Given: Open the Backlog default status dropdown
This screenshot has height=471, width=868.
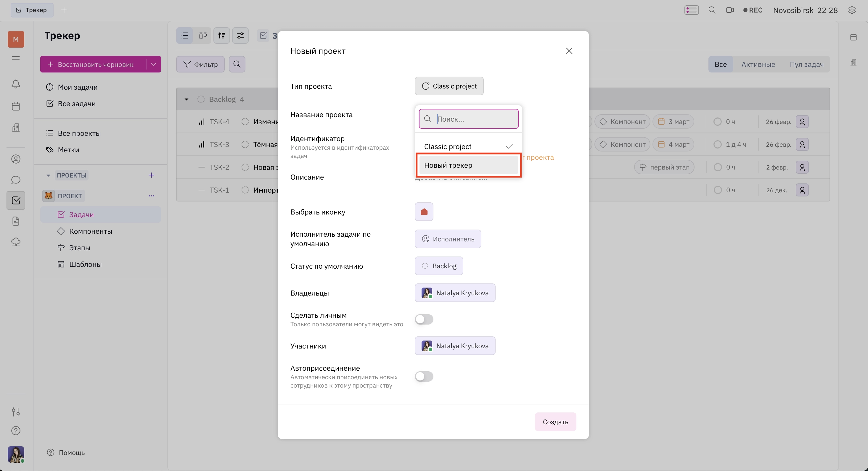Looking at the screenshot, I should [439, 266].
